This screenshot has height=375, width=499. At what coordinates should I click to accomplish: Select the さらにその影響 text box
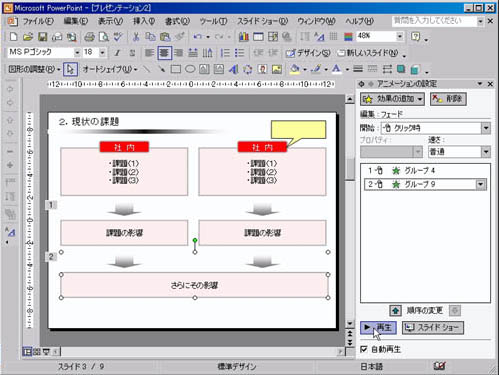coord(194,286)
